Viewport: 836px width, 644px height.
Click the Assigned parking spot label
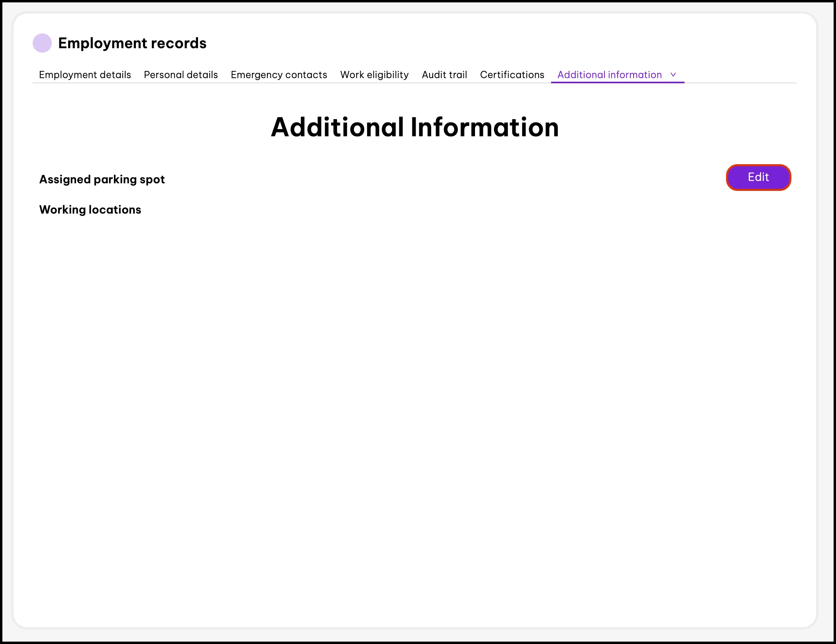102,179
